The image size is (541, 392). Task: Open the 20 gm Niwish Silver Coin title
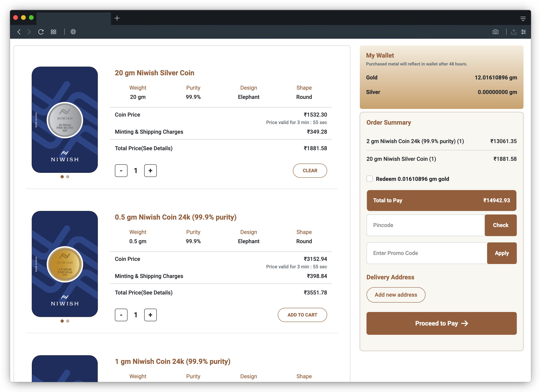click(x=154, y=73)
